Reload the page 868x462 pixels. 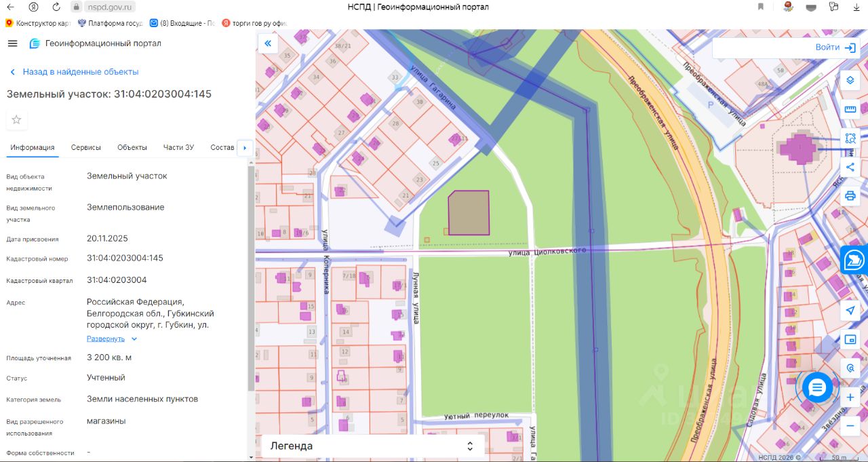pos(56,7)
